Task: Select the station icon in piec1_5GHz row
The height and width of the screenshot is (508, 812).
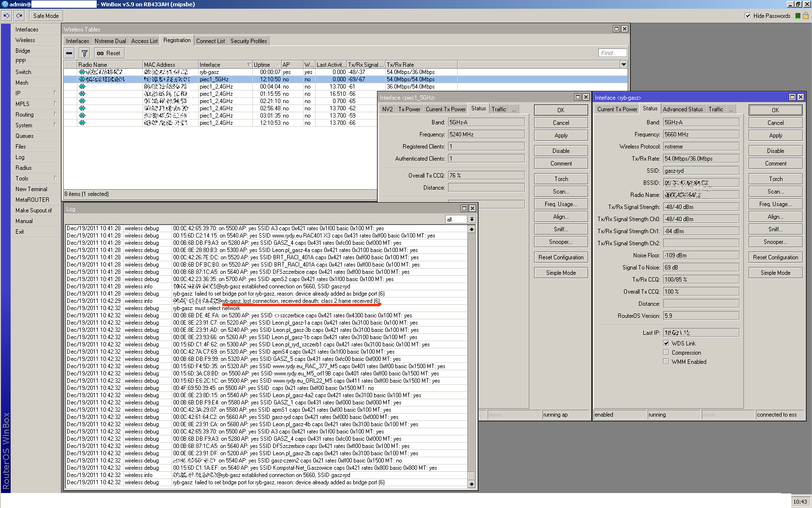Action: 82,79
